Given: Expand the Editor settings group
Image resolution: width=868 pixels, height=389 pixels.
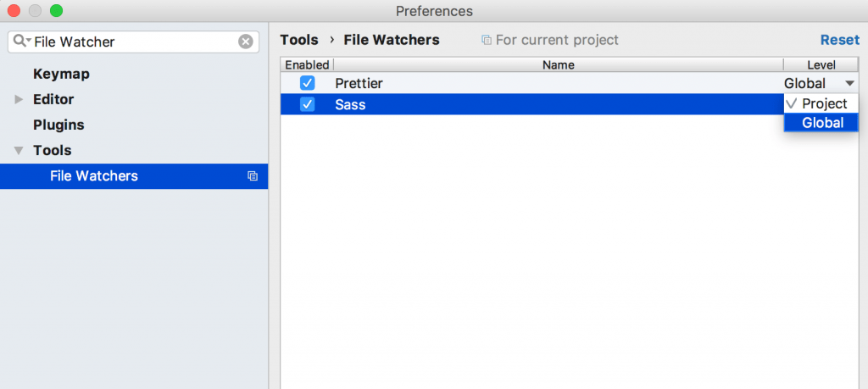Looking at the screenshot, I should coord(19,100).
